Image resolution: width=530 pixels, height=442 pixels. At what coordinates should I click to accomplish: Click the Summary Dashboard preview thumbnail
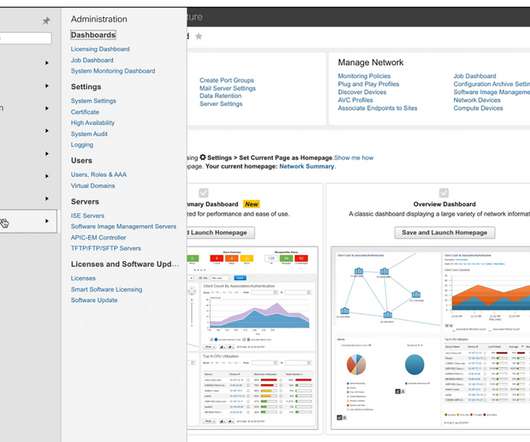pyautogui.click(x=252, y=338)
